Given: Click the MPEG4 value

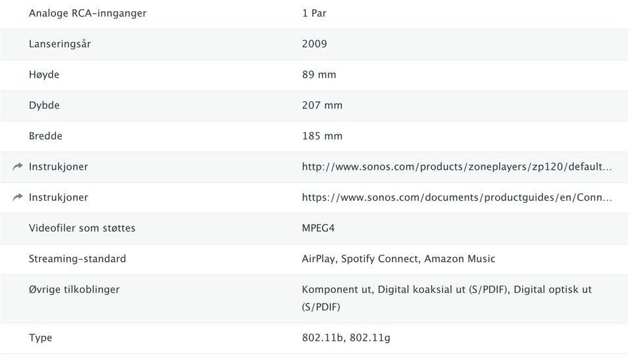Looking at the screenshot, I should [x=319, y=228].
